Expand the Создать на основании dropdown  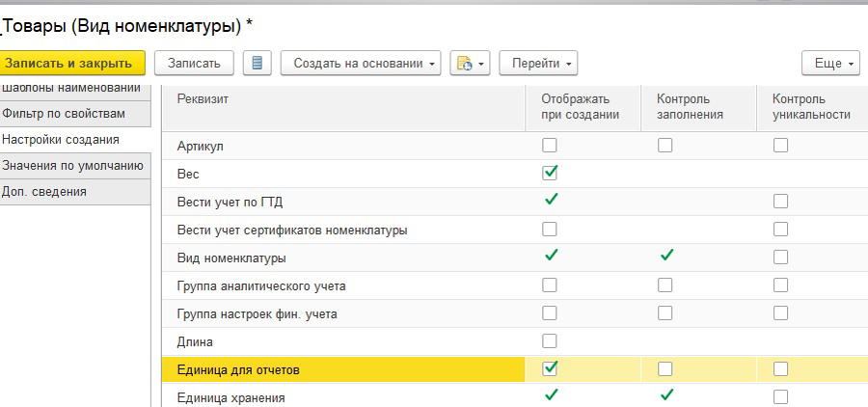pos(361,64)
